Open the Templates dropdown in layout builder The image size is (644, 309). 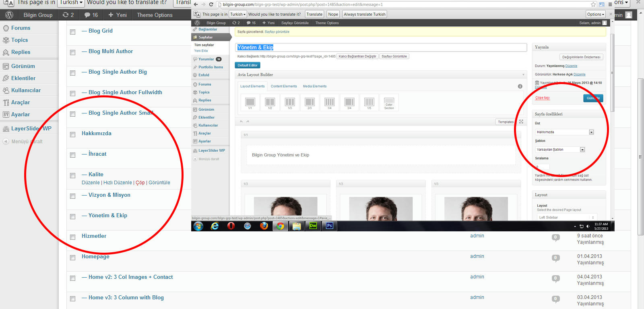click(506, 122)
